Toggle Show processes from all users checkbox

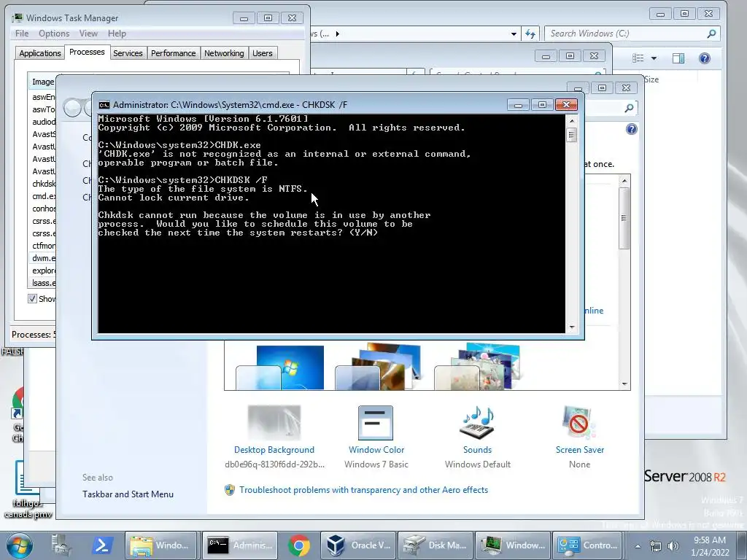point(32,298)
